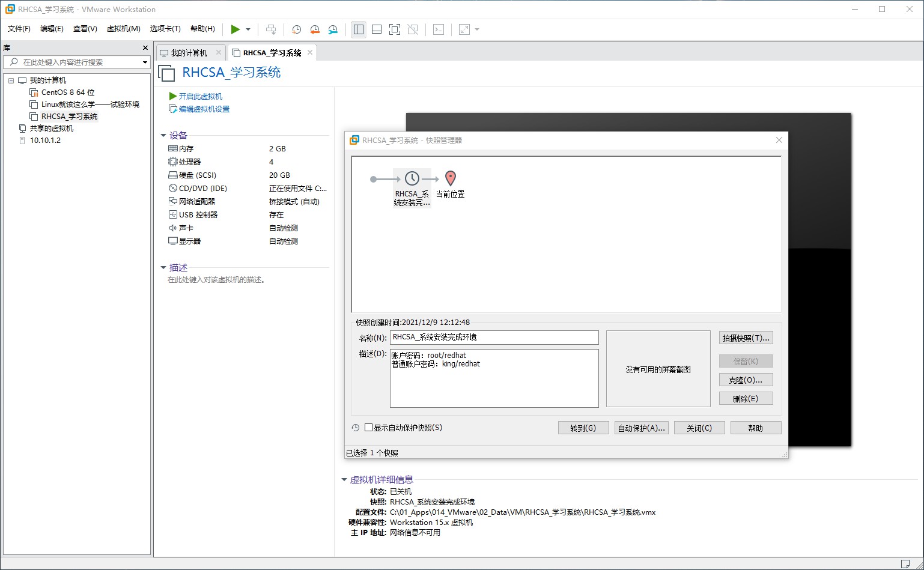Collapse the 我的计算机 tree node
This screenshot has width=924, height=570.
pyautogui.click(x=11, y=80)
